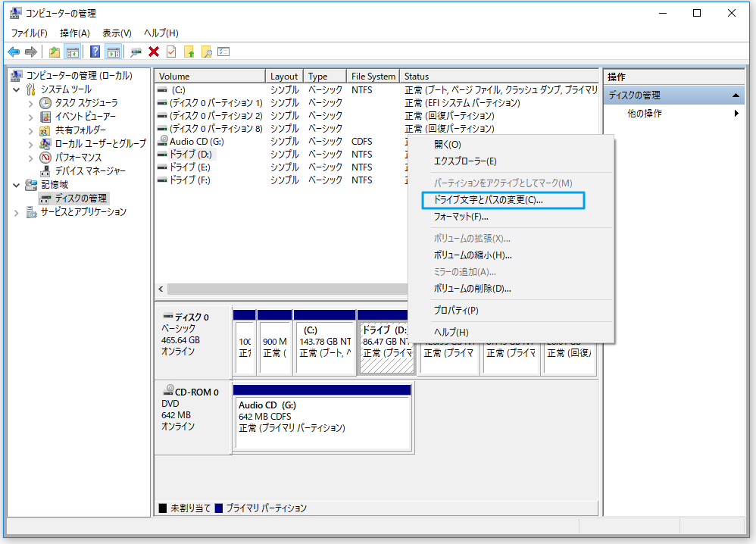Viewport: 756px width, 544px height.
Task: Expand the タスク スケジューラ node chevron
Action: [x=31, y=103]
